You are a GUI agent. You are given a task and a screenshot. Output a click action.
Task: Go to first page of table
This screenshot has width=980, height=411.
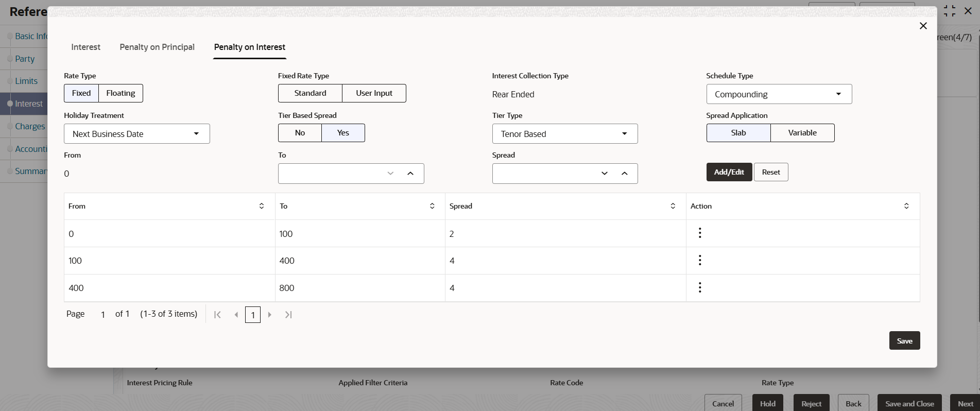(x=217, y=315)
